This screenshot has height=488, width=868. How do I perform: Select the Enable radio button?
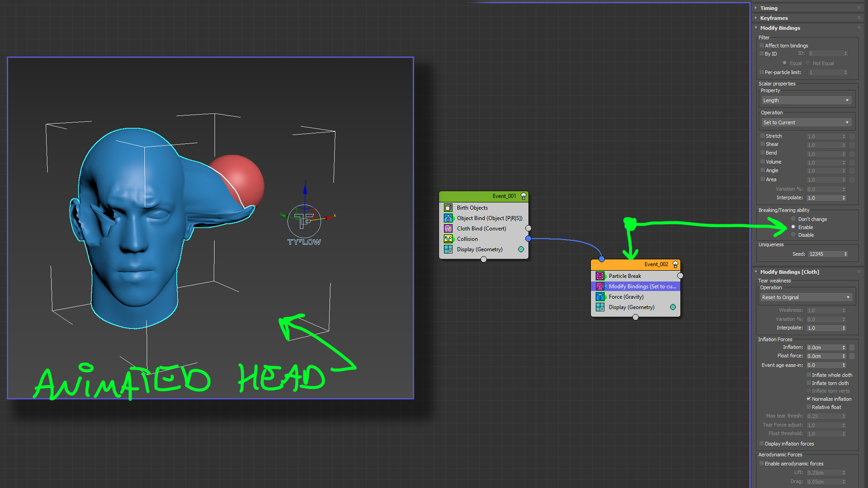pyautogui.click(x=793, y=227)
